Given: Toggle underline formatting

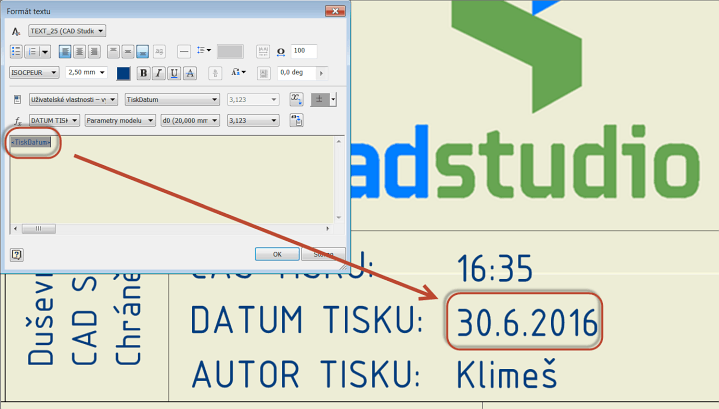Looking at the screenshot, I should pyautogui.click(x=174, y=73).
